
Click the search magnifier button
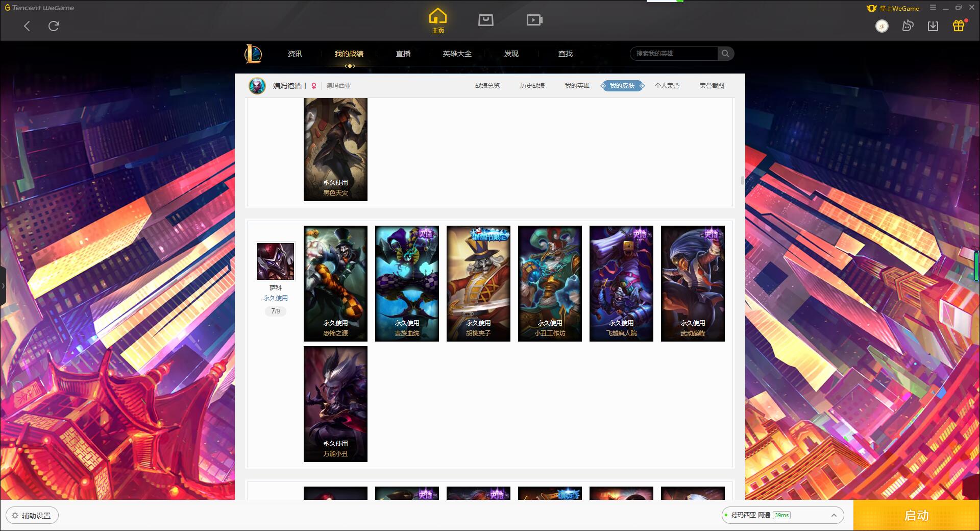coord(725,54)
